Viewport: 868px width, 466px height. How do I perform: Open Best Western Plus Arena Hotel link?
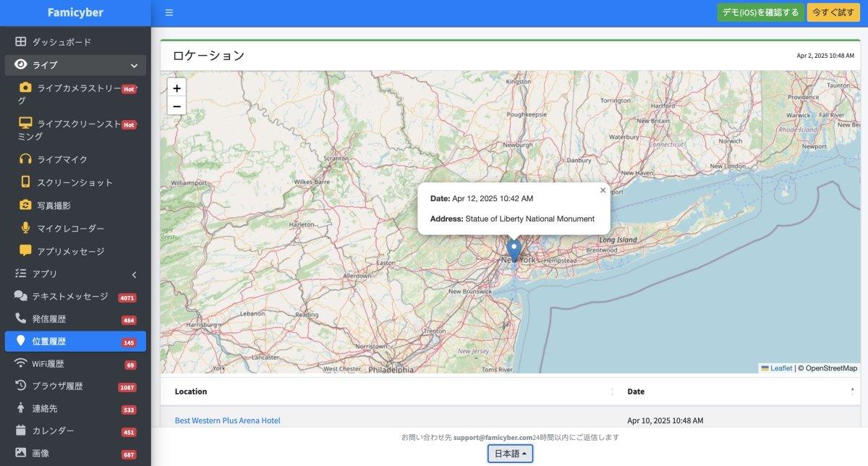[x=227, y=420]
